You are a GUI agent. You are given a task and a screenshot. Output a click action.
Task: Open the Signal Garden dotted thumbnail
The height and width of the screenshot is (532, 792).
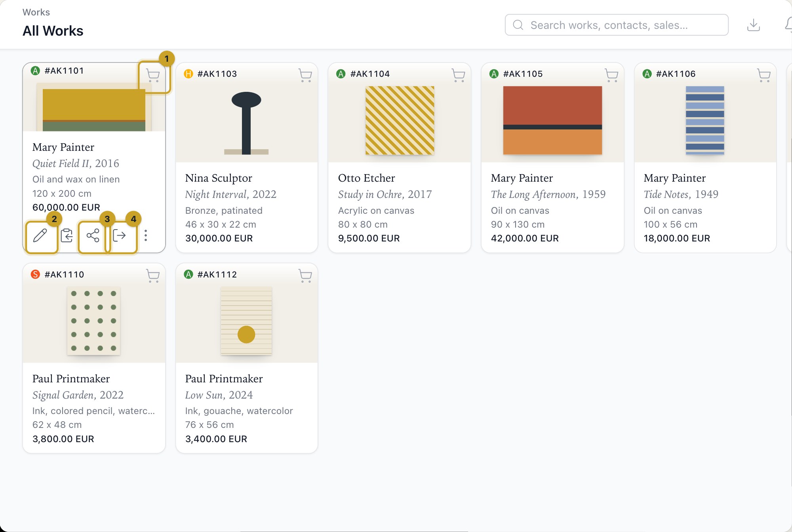click(93, 321)
